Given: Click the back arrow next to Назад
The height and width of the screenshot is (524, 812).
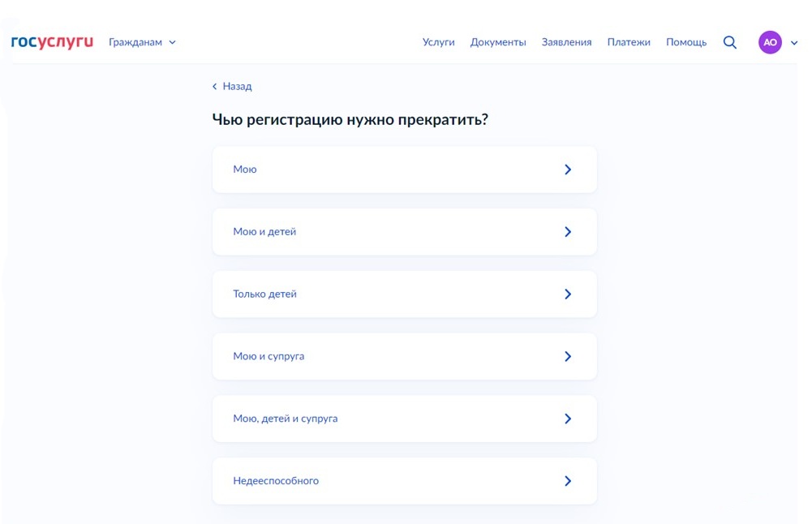Looking at the screenshot, I should (214, 87).
